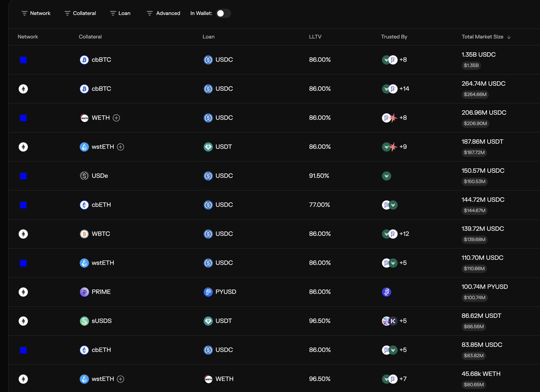Viewport: 540px width, 392px height.
Task: Click USDC loan icon in USDe row
Action: (208, 176)
